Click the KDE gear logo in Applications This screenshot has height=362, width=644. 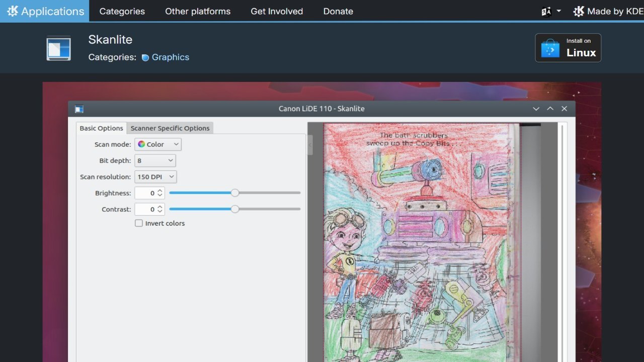(x=13, y=11)
